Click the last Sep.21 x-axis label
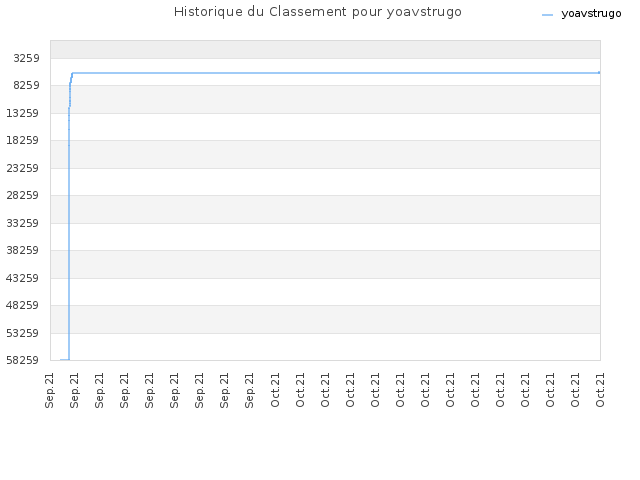The image size is (640, 480). point(249,391)
